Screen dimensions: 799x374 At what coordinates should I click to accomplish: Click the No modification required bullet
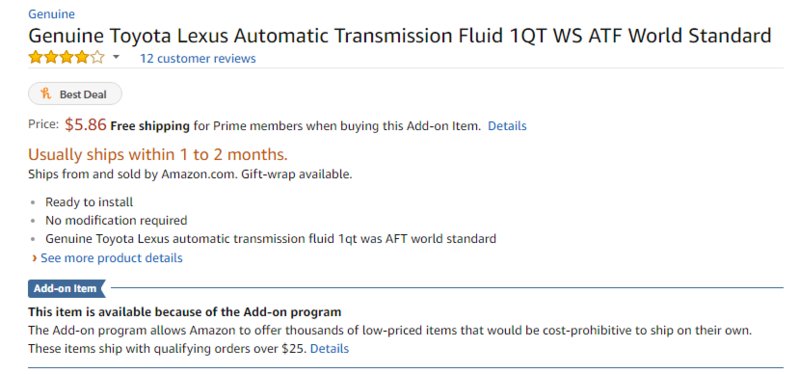pos(116,221)
